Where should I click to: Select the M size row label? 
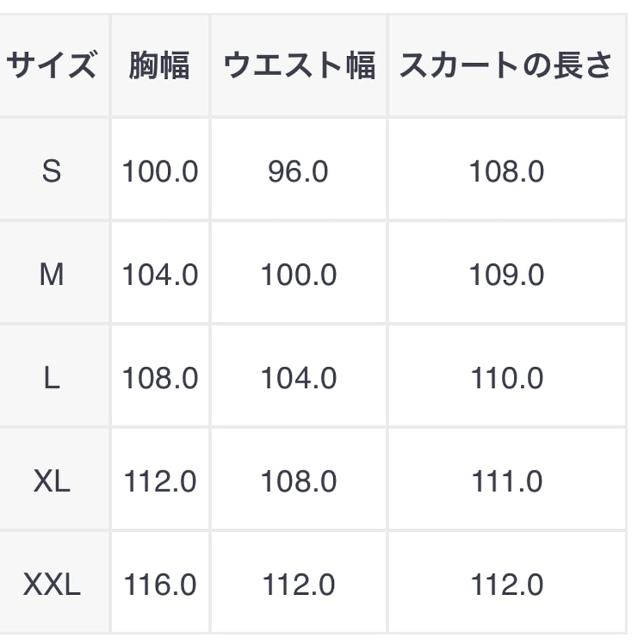[52, 274]
